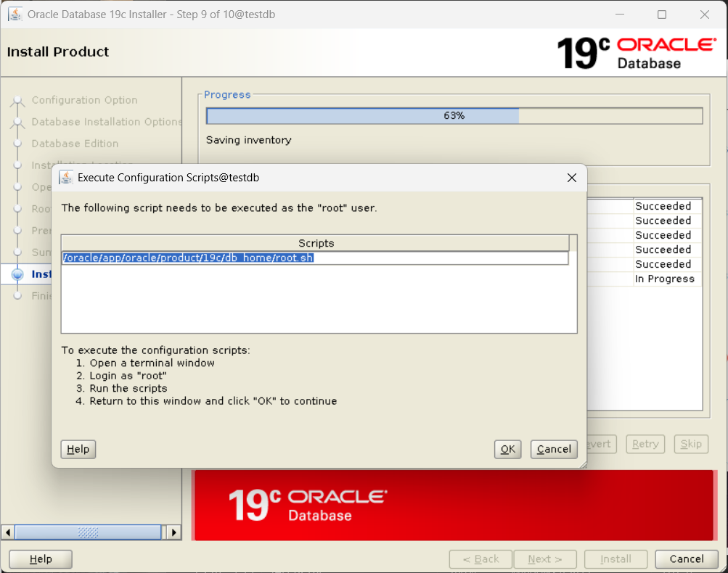Click instruction text 'Run the scripts'
This screenshot has height=573, width=728.
tap(128, 388)
